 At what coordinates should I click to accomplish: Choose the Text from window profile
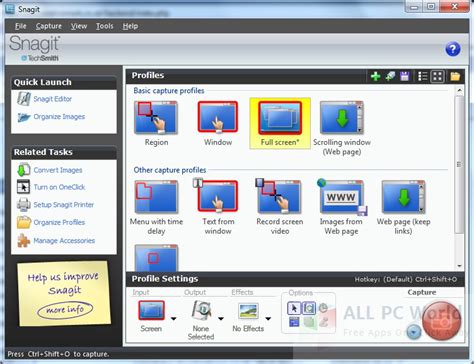click(218, 207)
